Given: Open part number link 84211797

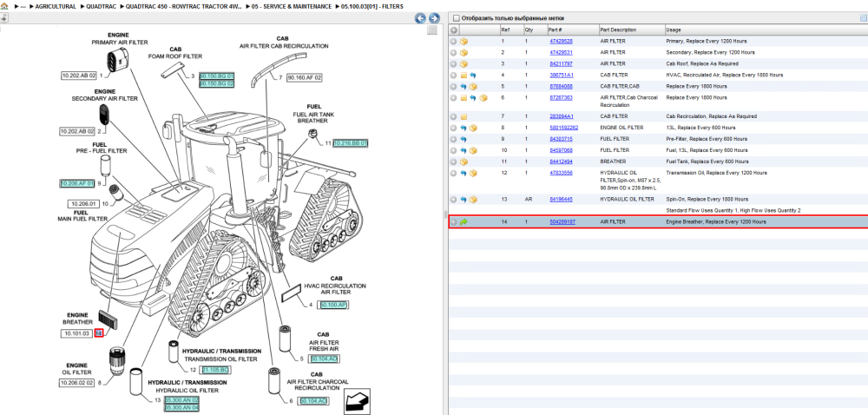Looking at the screenshot, I should [561, 63].
